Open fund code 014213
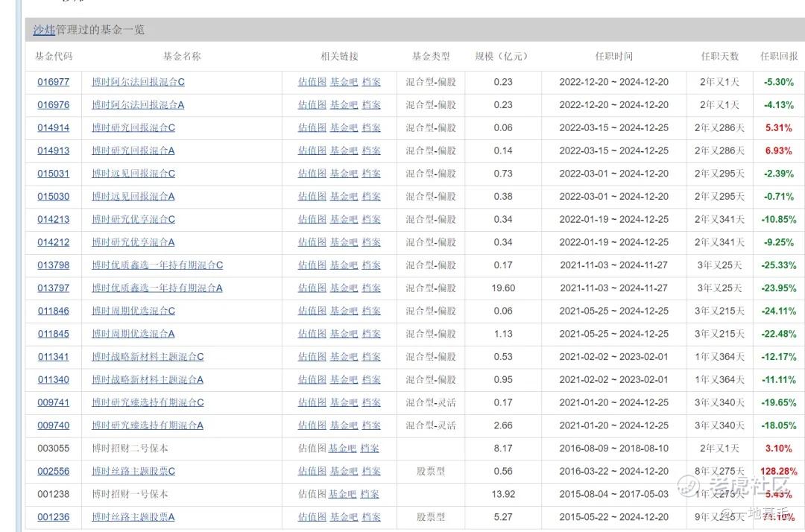Screen dimensions: 805x532 point(54,220)
